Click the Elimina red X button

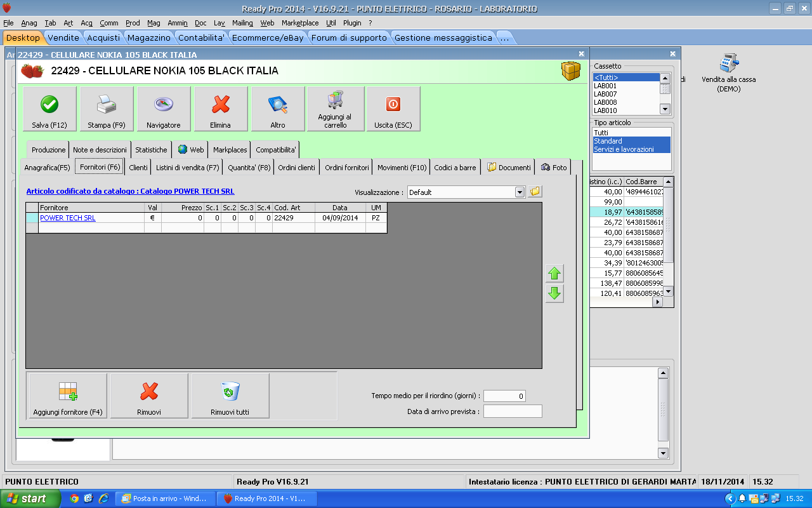click(221, 109)
